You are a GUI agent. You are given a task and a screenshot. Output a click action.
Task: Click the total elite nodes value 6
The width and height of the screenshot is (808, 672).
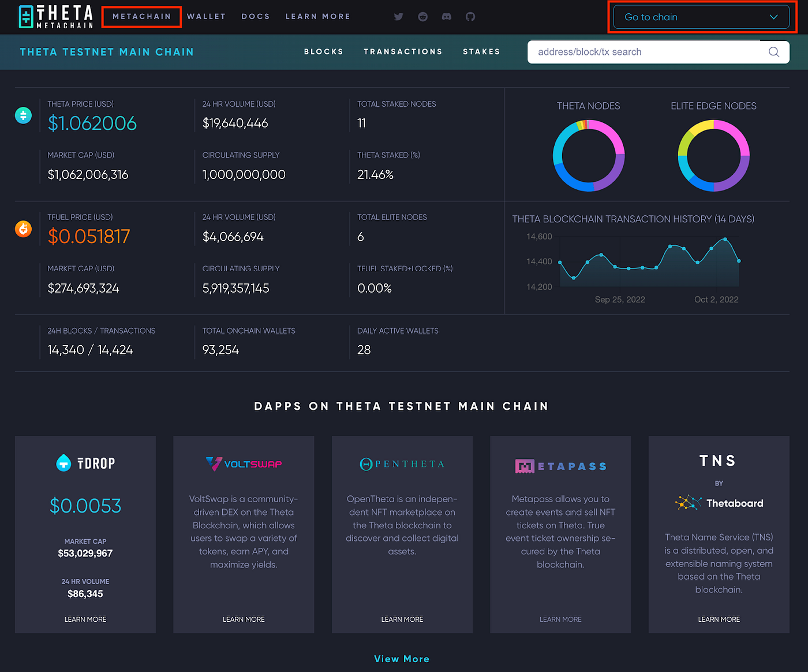point(361,237)
